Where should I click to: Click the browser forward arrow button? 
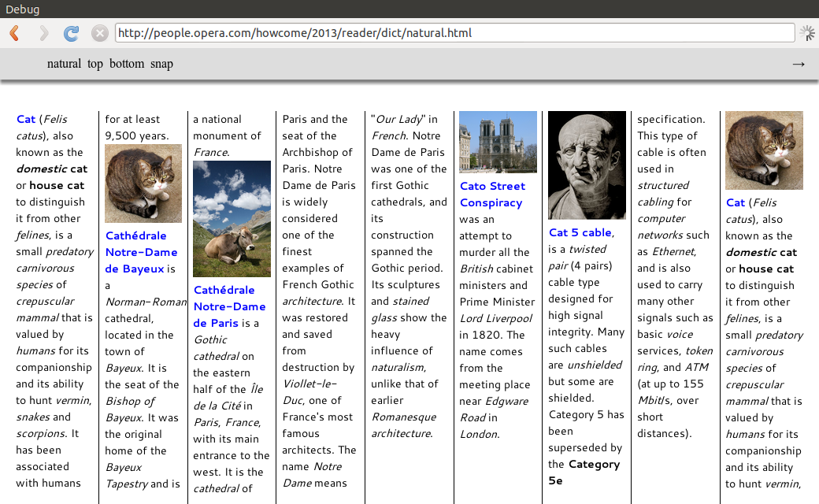pos(43,33)
